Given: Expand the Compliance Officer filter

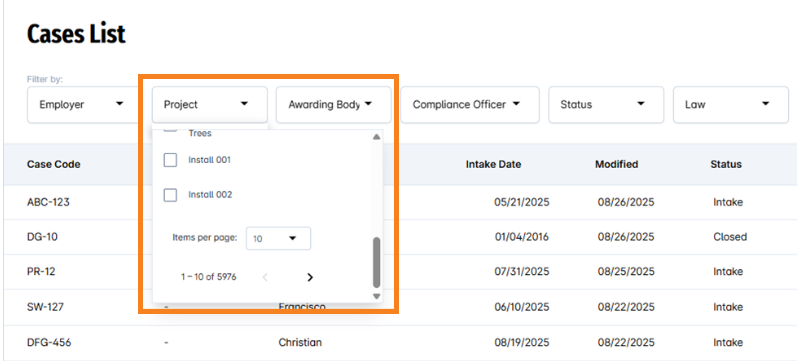Looking at the screenshot, I should coord(470,105).
